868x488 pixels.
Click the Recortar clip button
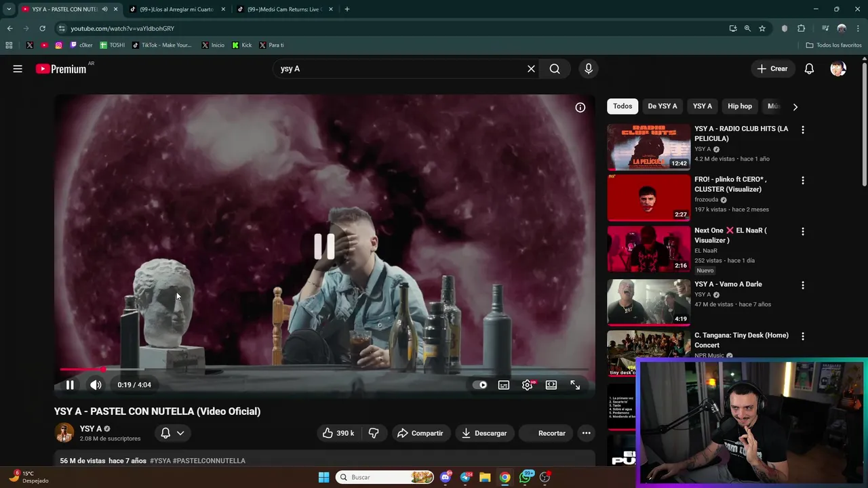tap(547, 433)
